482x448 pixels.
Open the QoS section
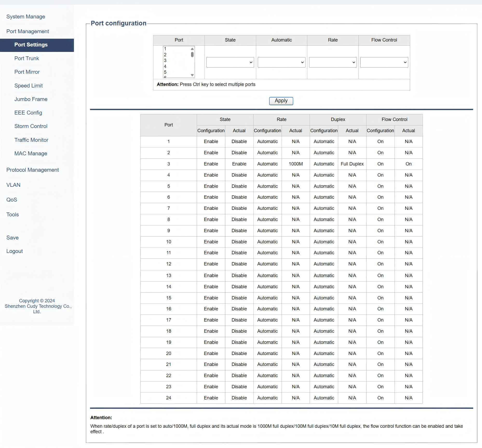[12, 200]
